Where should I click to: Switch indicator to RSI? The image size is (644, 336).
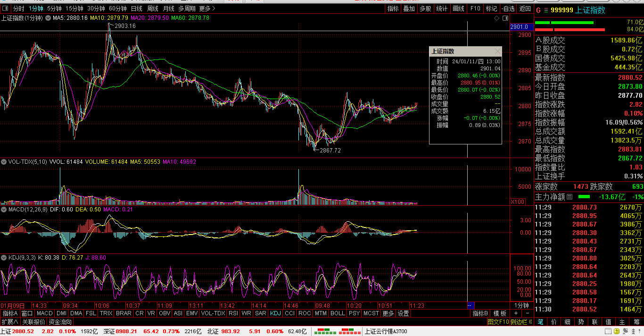tap(233, 313)
